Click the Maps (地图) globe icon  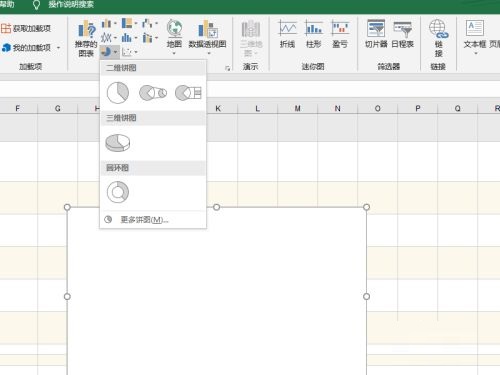(174, 29)
